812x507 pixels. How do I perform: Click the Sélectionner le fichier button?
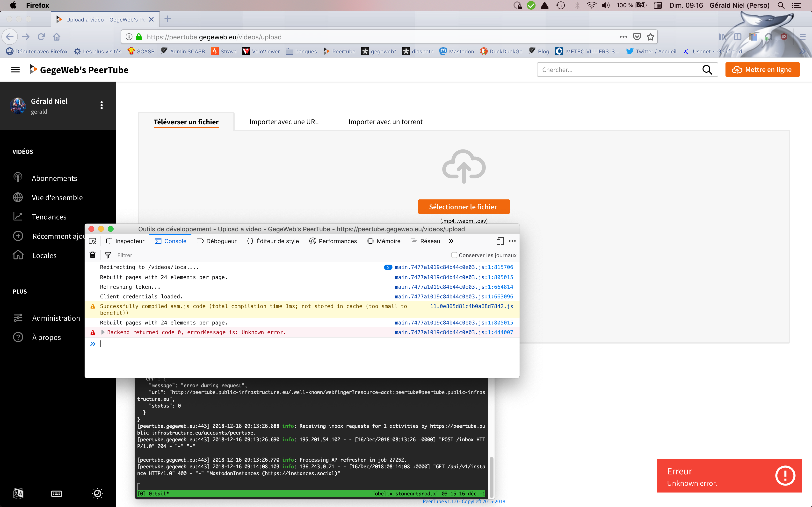pyautogui.click(x=464, y=207)
